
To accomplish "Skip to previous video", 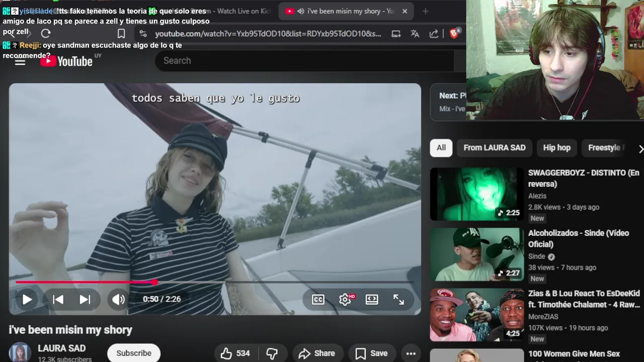I will pyautogui.click(x=58, y=300).
